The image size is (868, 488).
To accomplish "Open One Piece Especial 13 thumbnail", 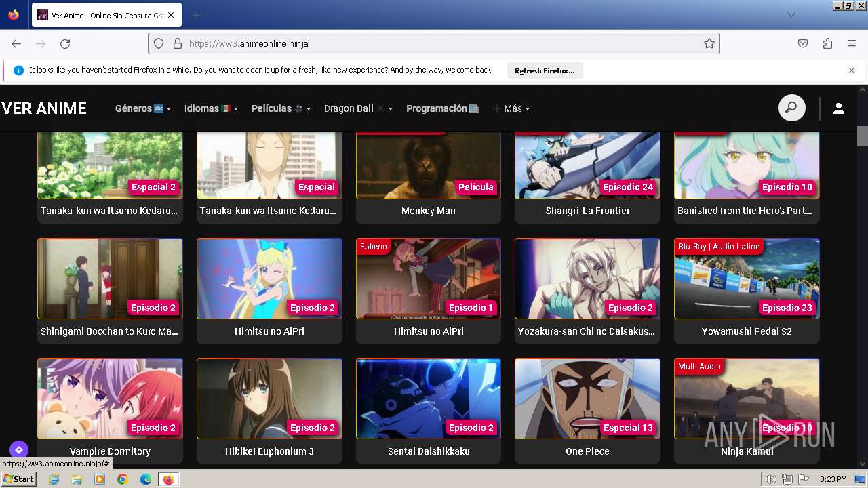I will coord(587,399).
